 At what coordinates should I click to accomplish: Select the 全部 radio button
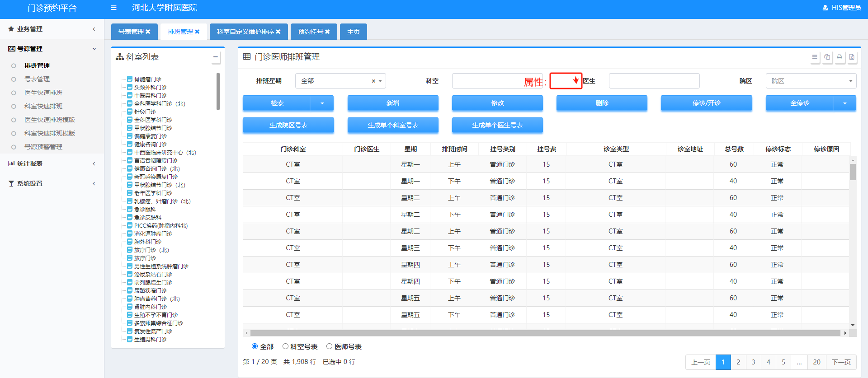click(x=255, y=346)
